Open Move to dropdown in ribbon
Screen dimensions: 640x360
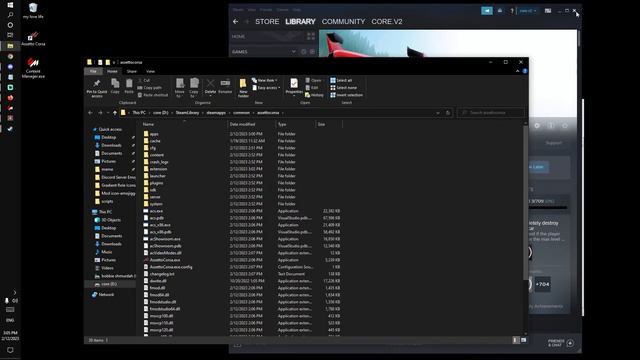click(x=180, y=88)
